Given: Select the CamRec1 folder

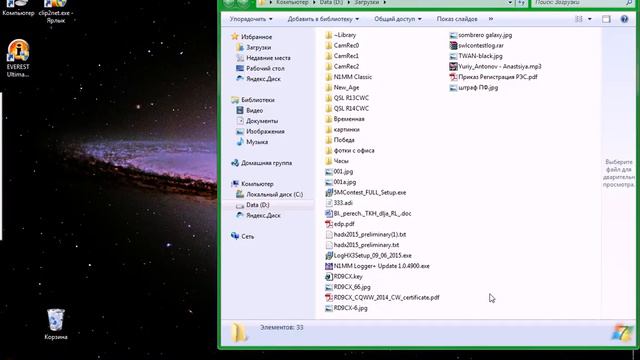Looking at the screenshot, I should [x=342, y=56].
